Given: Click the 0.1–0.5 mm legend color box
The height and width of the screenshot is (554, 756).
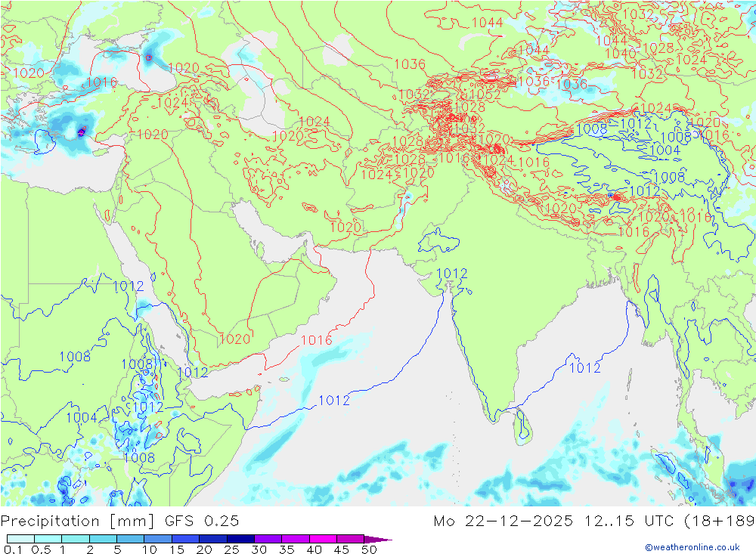Looking at the screenshot, I should pos(20,539).
